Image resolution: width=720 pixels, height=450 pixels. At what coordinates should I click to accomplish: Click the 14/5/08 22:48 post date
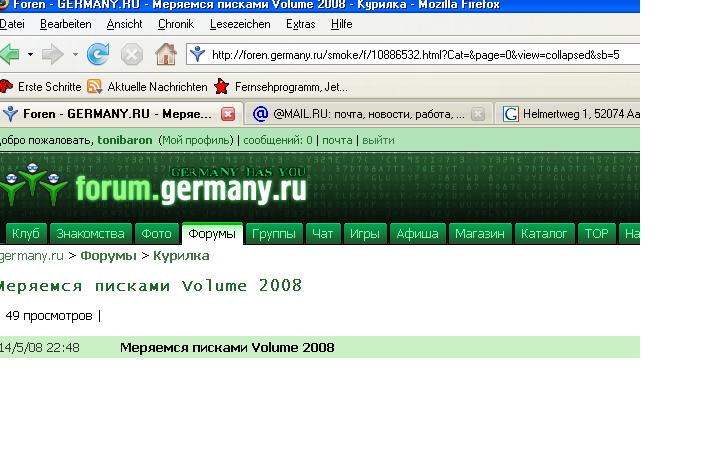[39, 348]
